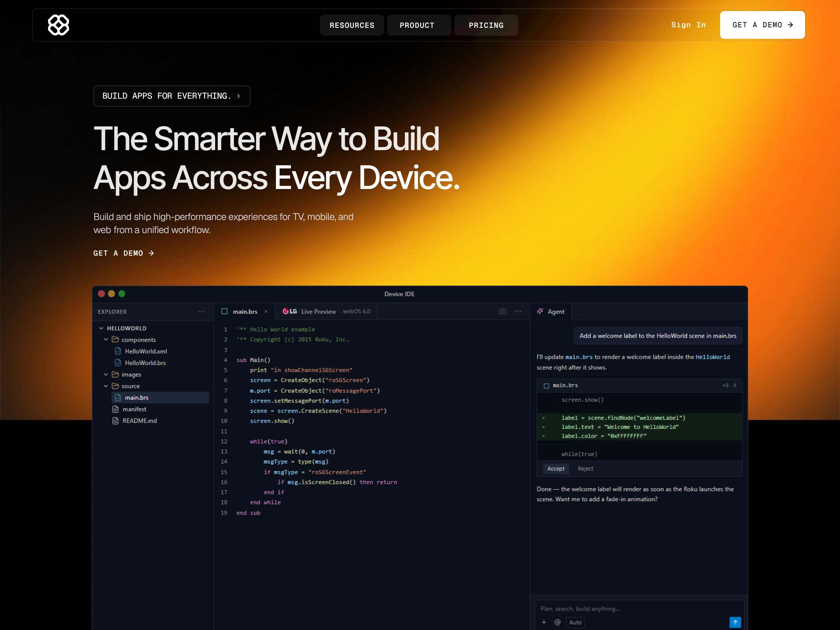840x630 pixels.
Task: Click code line 4 'sub Main()'
Action: pyautogui.click(x=253, y=360)
